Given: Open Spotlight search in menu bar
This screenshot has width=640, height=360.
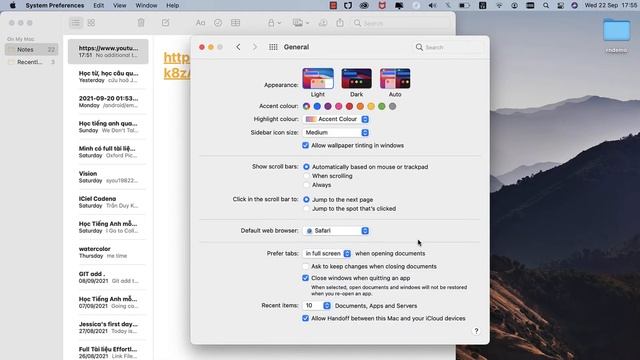Looking at the screenshot, I should pyautogui.click(x=546, y=5).
